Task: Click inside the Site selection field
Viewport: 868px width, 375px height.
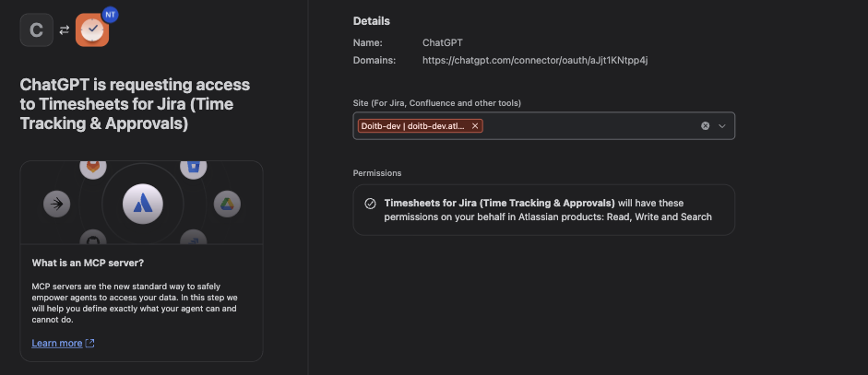Action: 543,126
